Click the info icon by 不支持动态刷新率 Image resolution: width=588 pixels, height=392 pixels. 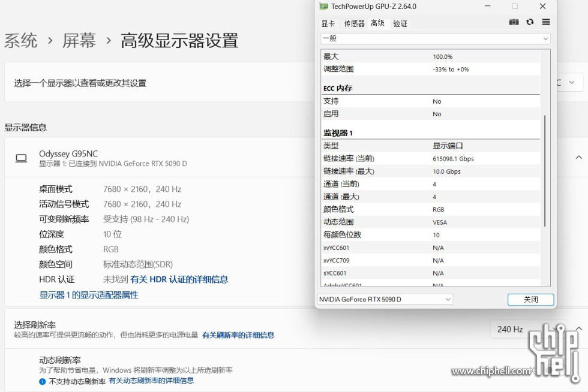click(x=43, y=381)
